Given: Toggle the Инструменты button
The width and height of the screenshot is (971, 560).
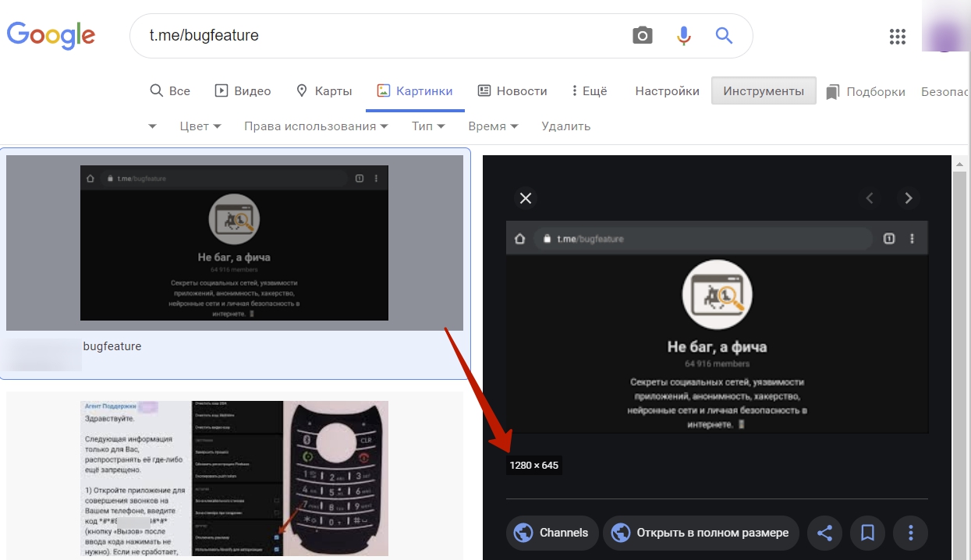Looking at the screenshot, I should [764, 91].
